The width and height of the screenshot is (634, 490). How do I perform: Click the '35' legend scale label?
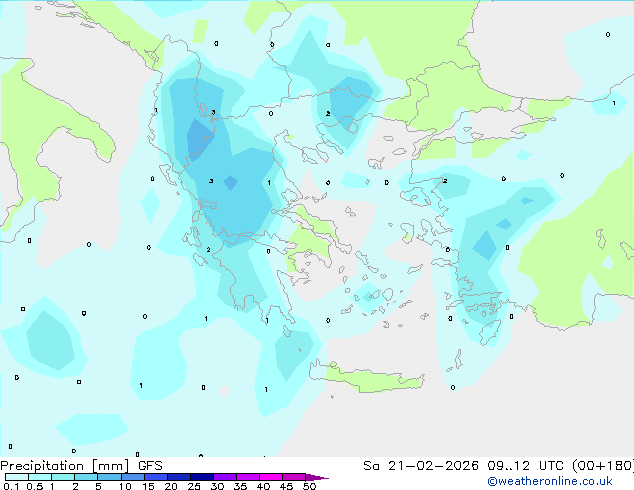pos(240,486)
